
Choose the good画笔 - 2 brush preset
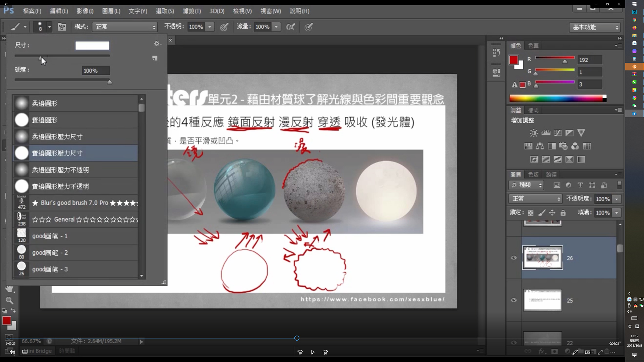click(x=75, y=252)
